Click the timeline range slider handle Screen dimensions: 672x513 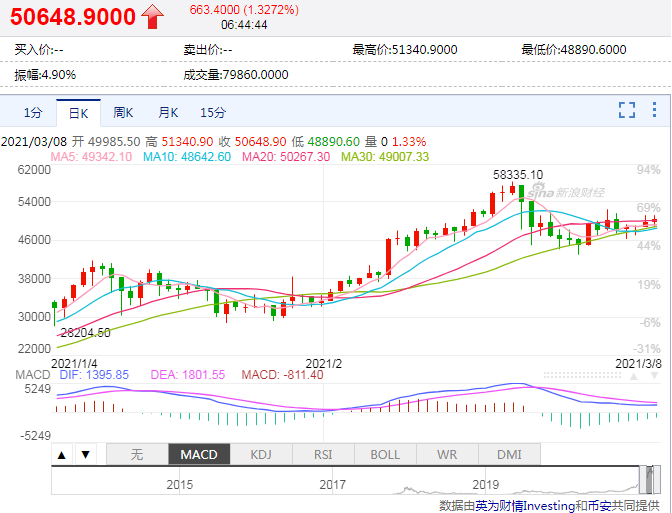[x=651, y=480]
